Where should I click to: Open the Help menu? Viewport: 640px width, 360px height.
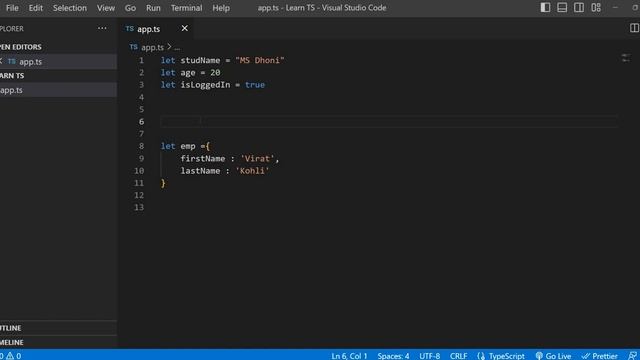coord(221,8)
